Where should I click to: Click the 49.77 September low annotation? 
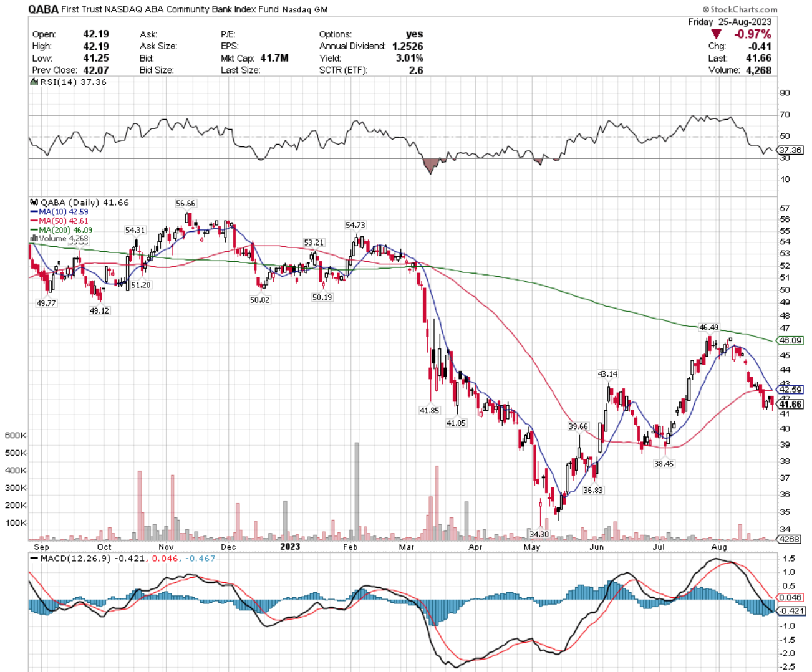[x=46, y=303]
